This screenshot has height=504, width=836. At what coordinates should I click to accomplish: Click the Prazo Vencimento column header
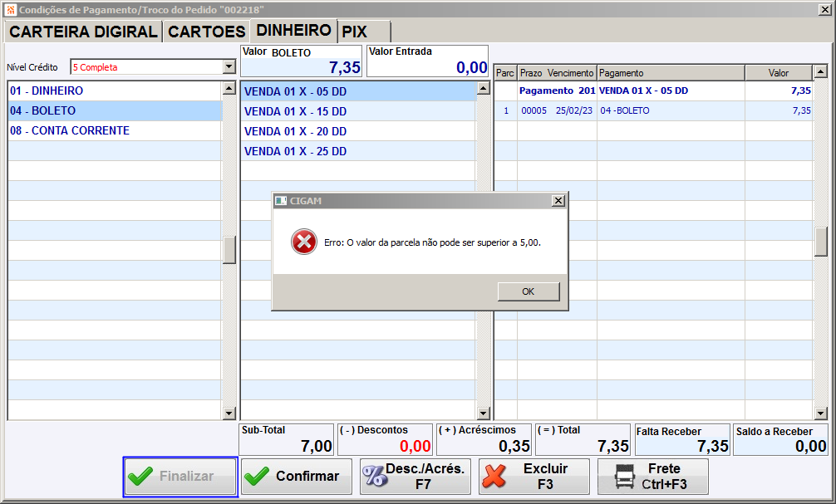(x=557, y=73)
